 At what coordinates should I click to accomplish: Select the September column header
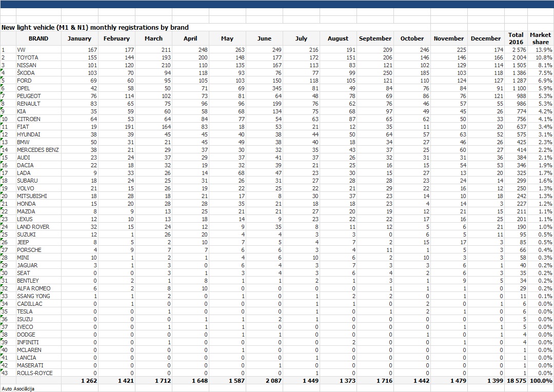tap(375, 38)
